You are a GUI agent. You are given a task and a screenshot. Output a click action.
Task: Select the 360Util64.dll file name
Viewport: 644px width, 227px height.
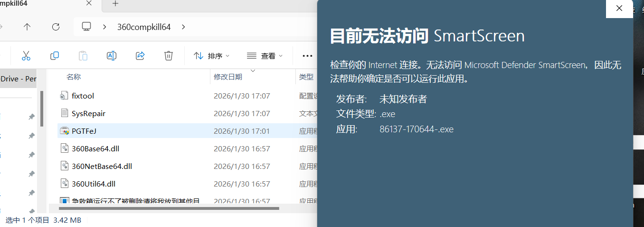[x=94, y=184]
